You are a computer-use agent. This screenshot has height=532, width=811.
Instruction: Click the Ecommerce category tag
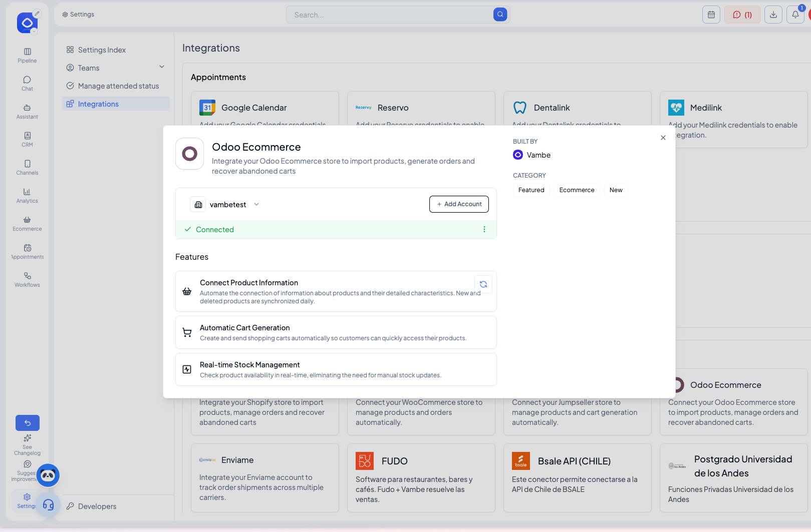577,190
